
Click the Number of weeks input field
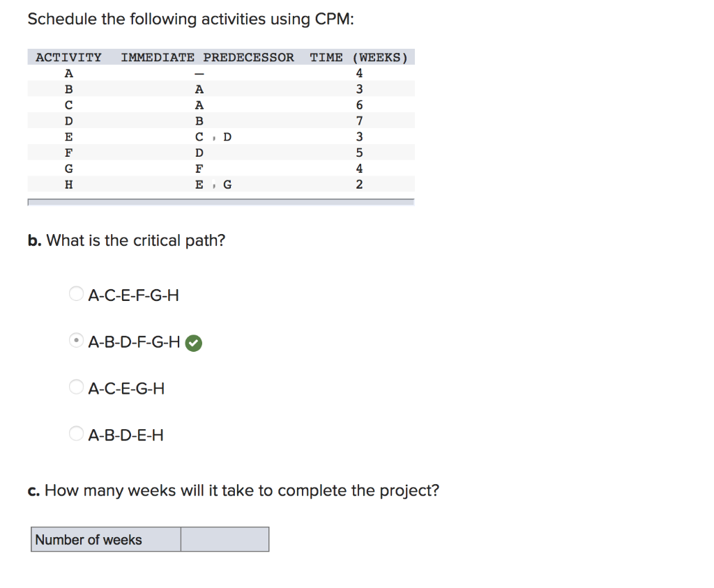(225, 539)
